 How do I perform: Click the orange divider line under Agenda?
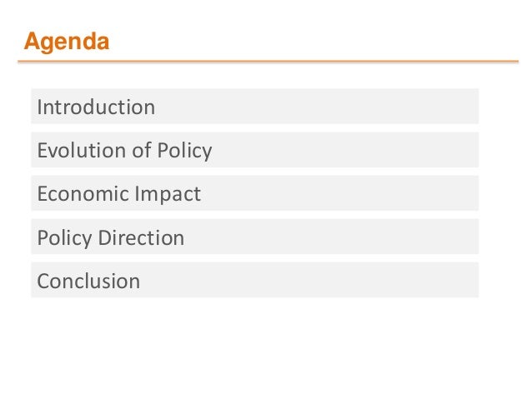[x=268, y=62]
